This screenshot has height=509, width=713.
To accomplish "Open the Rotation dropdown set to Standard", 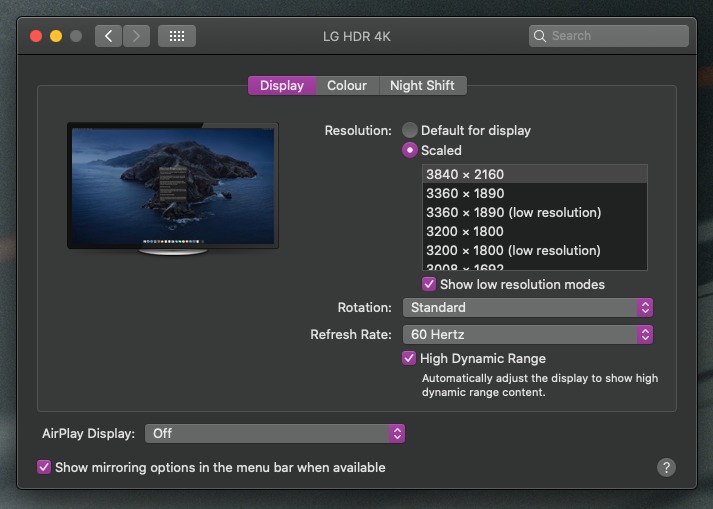I will click(528, 307).
